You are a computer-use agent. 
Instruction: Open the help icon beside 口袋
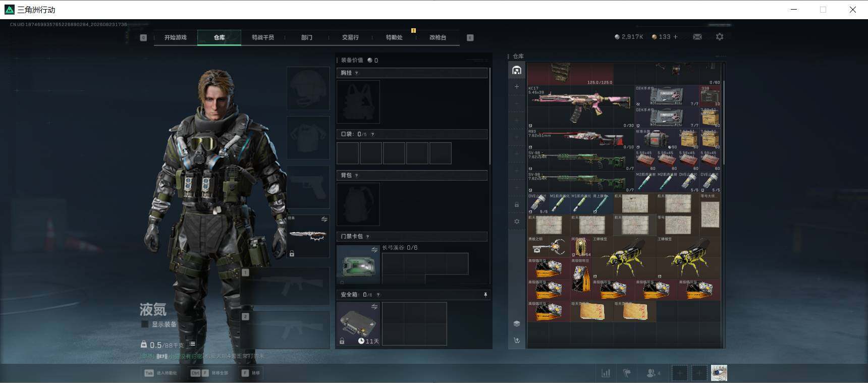[372, 134]
